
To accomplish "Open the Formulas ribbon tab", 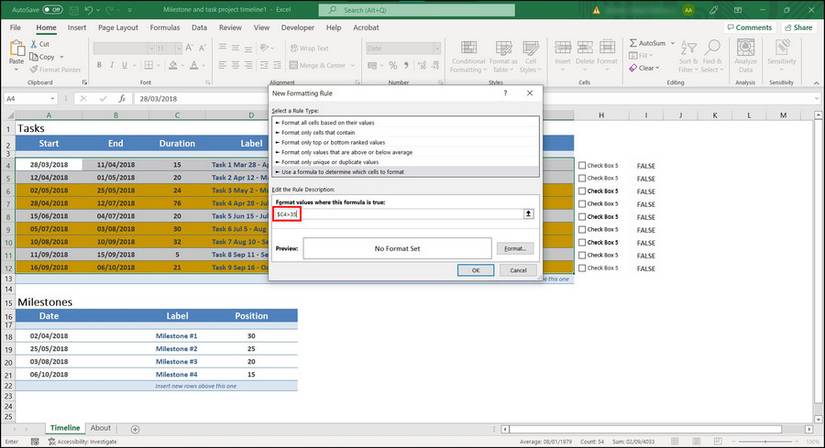I will 165,28.
